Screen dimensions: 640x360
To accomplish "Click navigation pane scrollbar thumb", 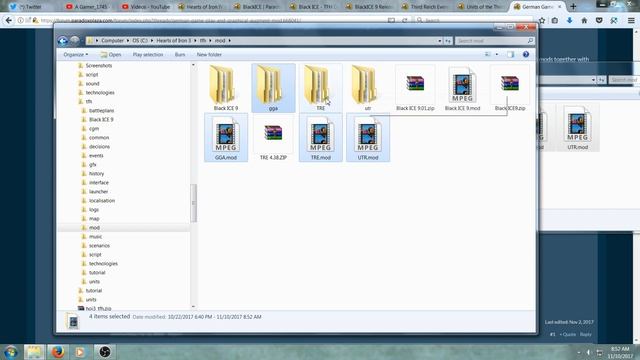I will (x=193, y=203).
